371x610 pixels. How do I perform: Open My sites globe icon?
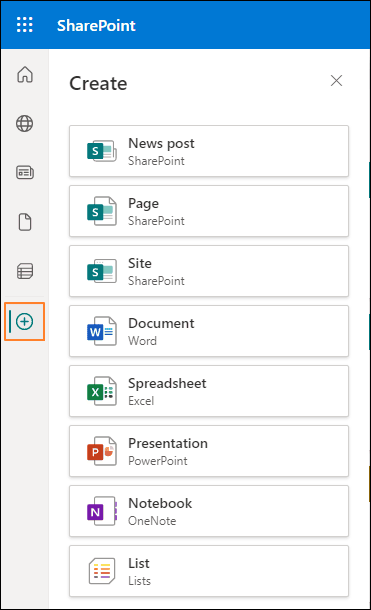24,124
